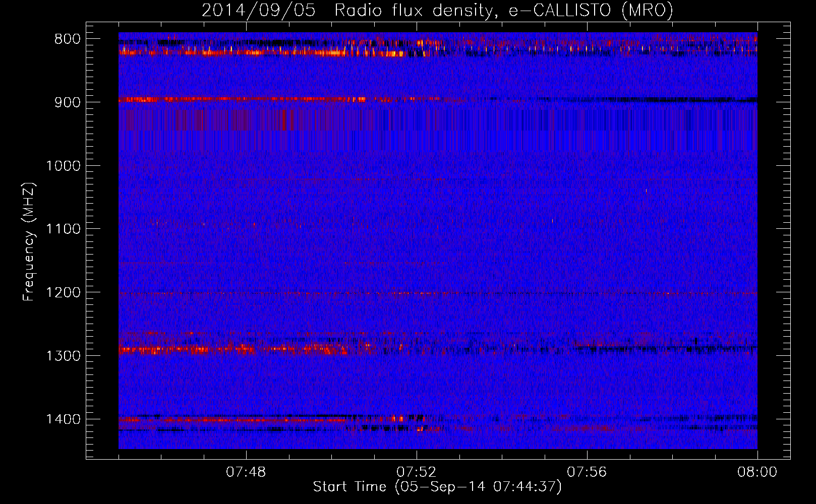Click the 1400 frequency tick label

63,419
